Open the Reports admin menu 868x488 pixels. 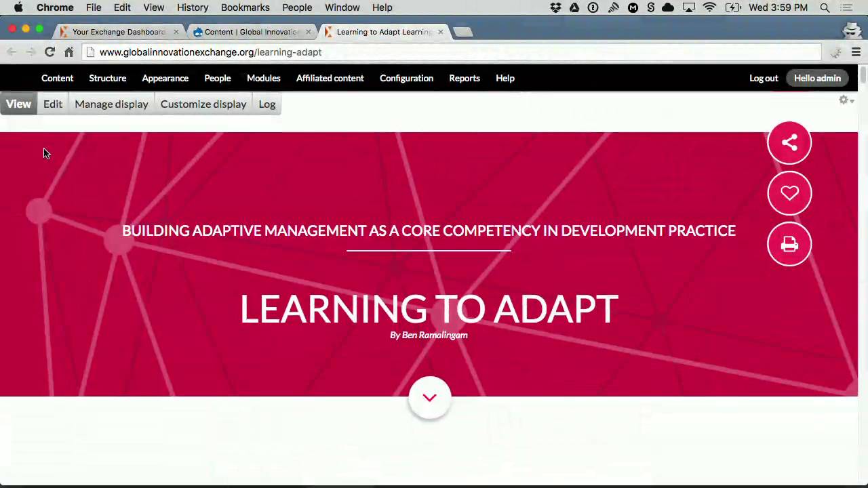pos(465,78)
